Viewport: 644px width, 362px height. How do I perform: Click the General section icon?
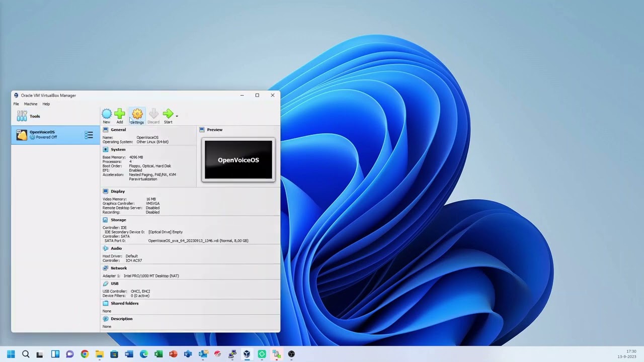click(106, 130)
